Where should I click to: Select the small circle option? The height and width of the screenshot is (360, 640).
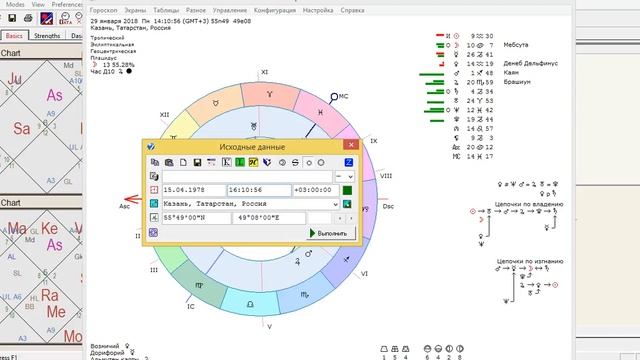[309, 163]
